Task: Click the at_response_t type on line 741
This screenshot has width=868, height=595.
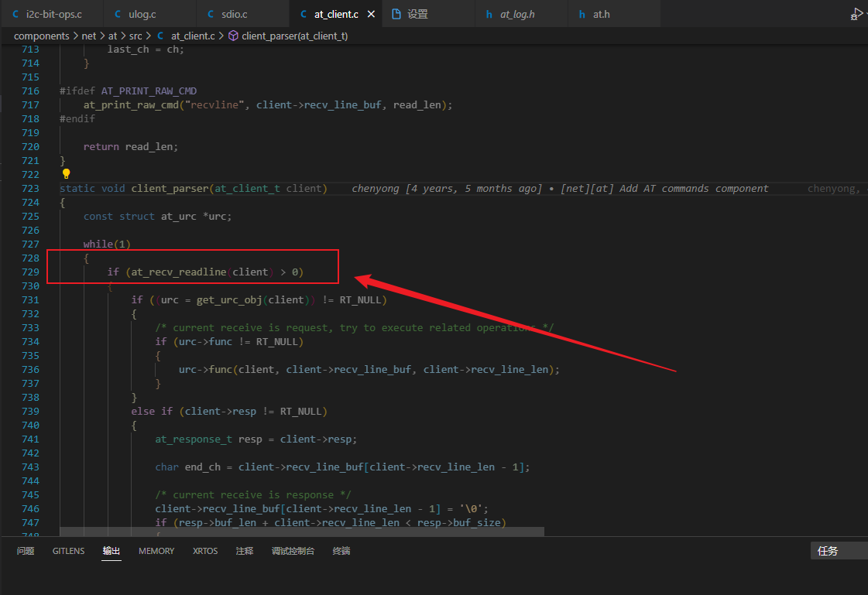Action: coord(194,439)
